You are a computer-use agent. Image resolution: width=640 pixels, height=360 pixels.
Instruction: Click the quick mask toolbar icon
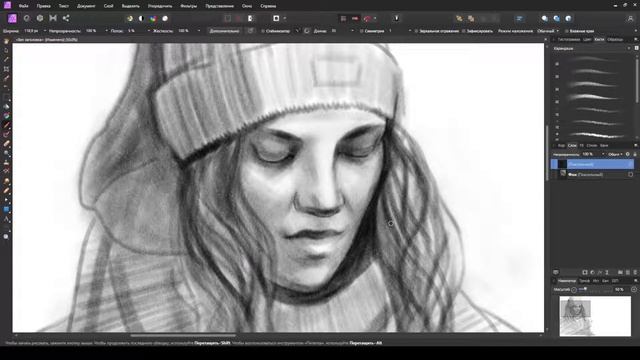(276, 18)
